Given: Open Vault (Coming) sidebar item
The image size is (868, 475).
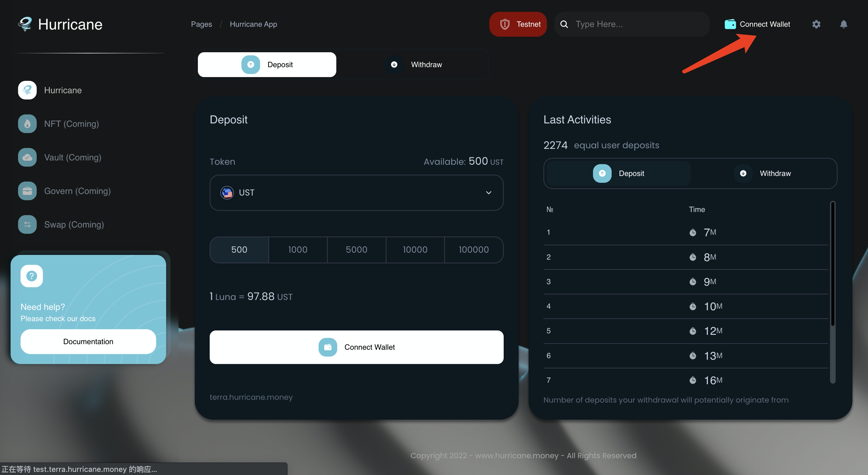Looking at the screenshot, I should point(72,157).
